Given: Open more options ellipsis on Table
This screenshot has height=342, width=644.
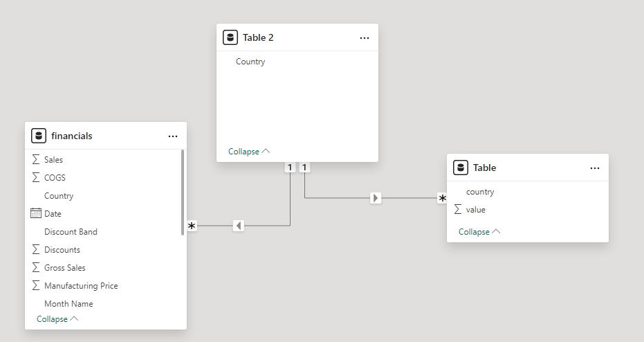Looking at the screenshot, I should pos(595,168).
